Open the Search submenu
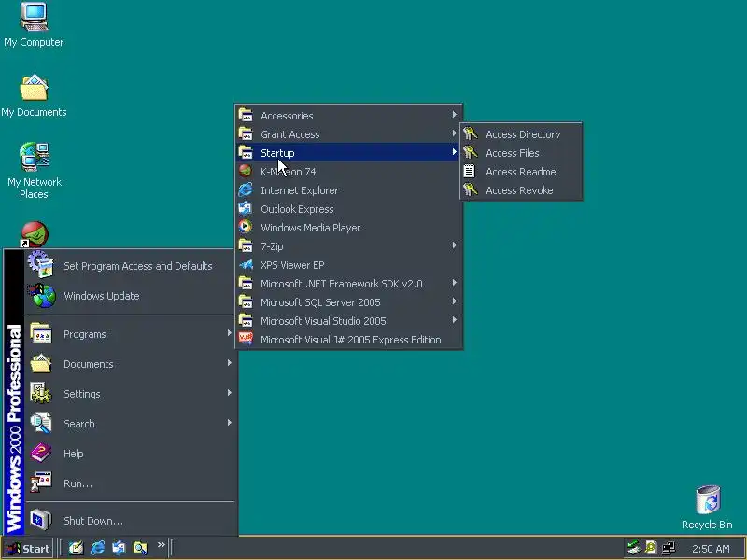The image size is (747, 560). tap(130, 424)
